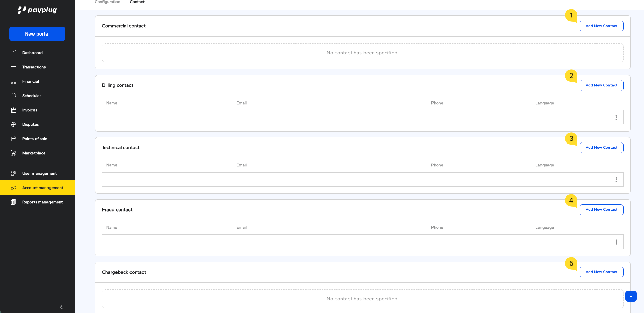Add new Commercial contact
The image size is (644, 313).
pos(601,26)
